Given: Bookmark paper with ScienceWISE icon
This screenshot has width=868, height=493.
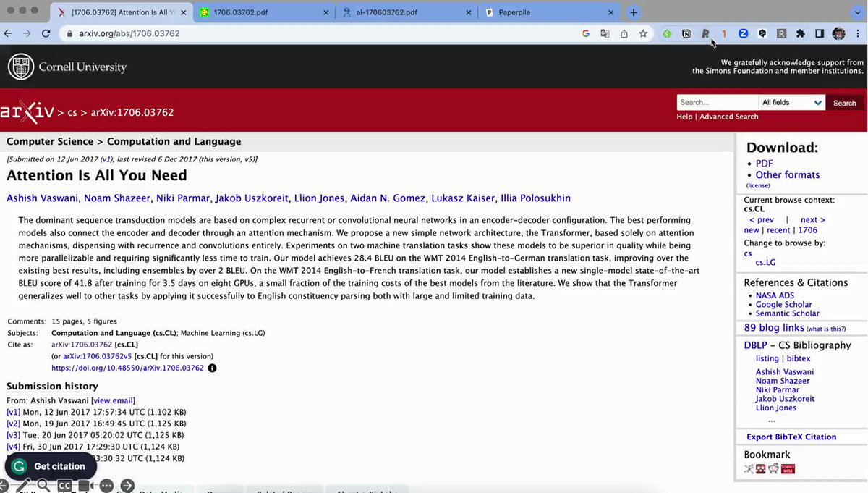Looking at the screenshot, I should tap(788, 468).
